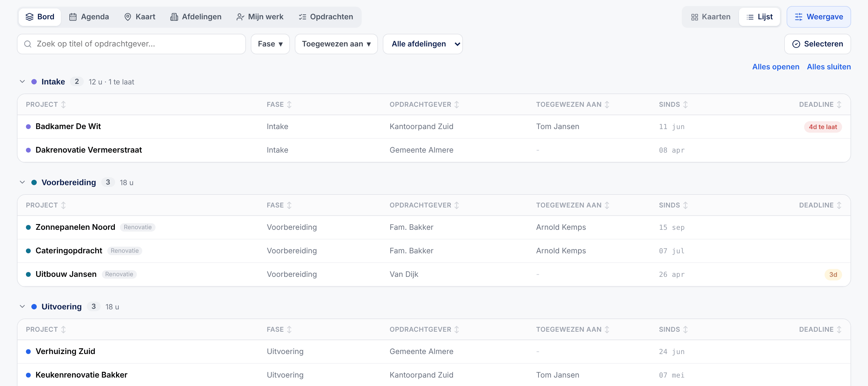Switch to Lijst list view
Screen dimensions: 868x386
tap(759, 17)
